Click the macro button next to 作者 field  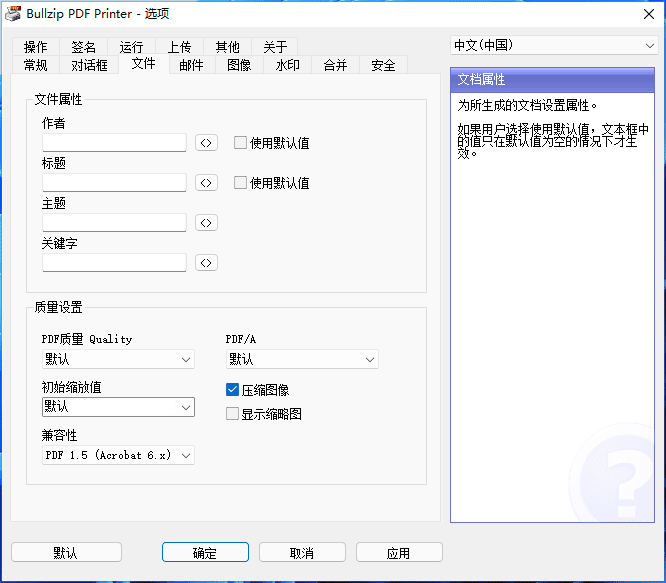(205, 143)
